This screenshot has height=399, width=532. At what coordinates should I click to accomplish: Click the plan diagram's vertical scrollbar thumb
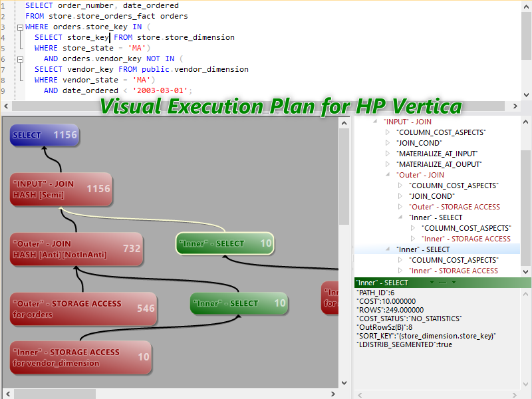pyautogui.click(x=344, y=176)
